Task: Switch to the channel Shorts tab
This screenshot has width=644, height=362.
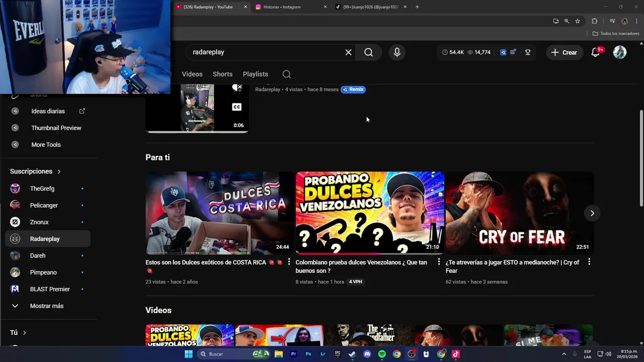Action: 222,74
